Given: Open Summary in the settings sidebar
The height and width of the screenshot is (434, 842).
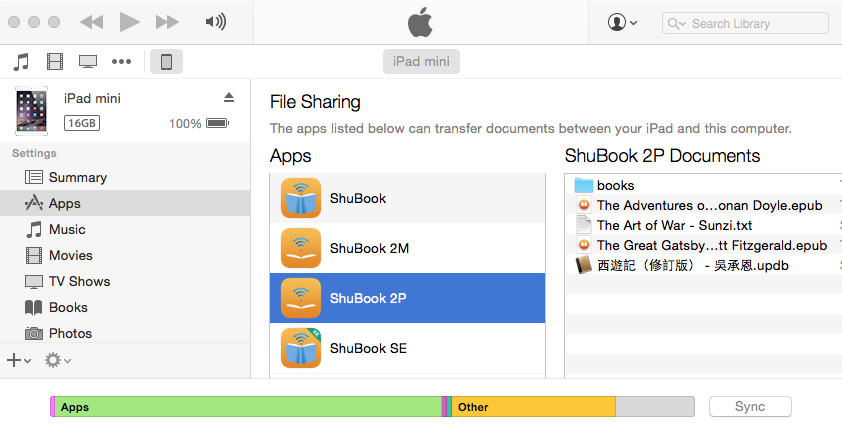Looking at the screenshot, I should click(x=125, y=177).
